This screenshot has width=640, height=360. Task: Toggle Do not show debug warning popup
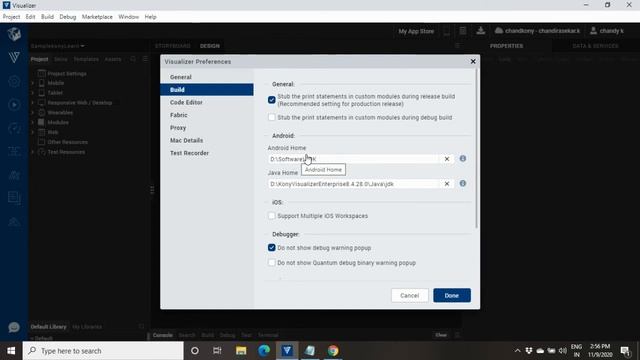271,247
